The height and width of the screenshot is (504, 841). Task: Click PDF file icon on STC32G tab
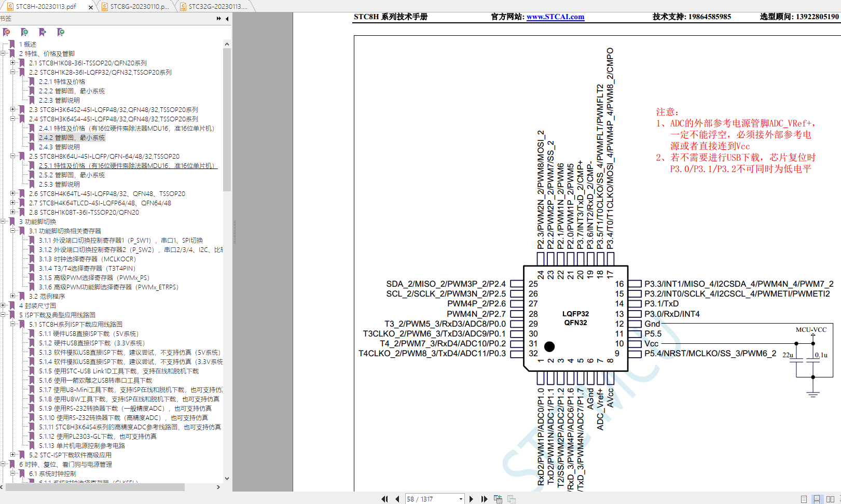[x=183, y=6]
